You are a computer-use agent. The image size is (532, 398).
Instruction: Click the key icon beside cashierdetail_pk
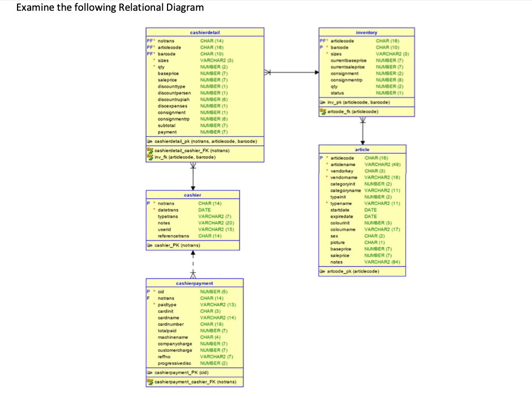coord(149,141)
